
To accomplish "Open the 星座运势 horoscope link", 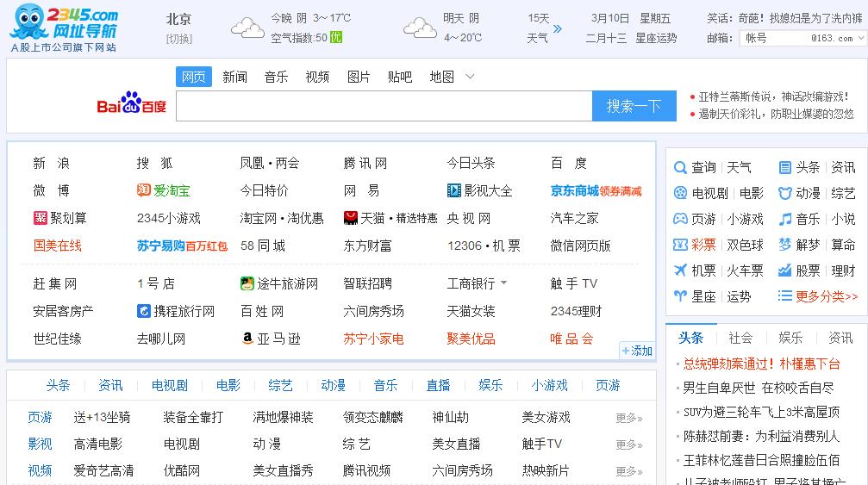I will (x=656, y=38).
